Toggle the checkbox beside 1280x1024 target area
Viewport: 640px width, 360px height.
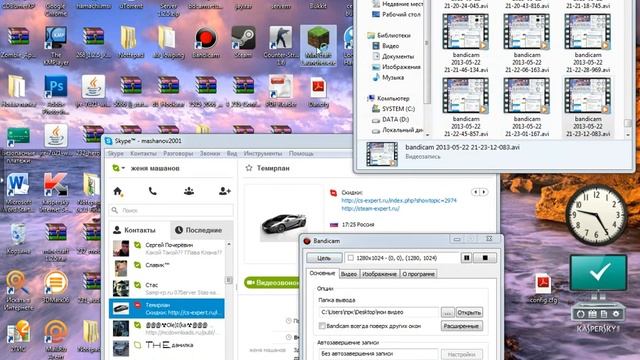(x=350, y=258)
